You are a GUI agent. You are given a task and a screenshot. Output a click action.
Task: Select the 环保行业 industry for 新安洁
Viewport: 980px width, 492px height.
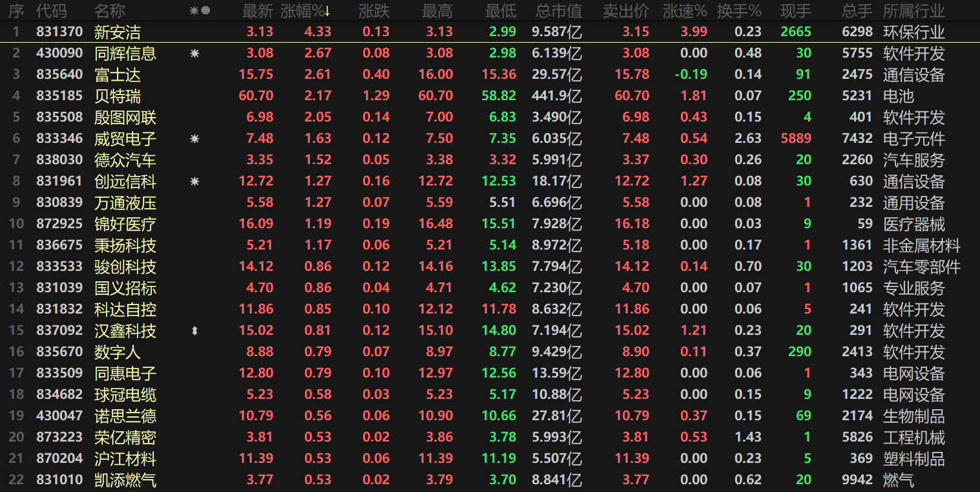pyautogui.click(x=913, y=32)
